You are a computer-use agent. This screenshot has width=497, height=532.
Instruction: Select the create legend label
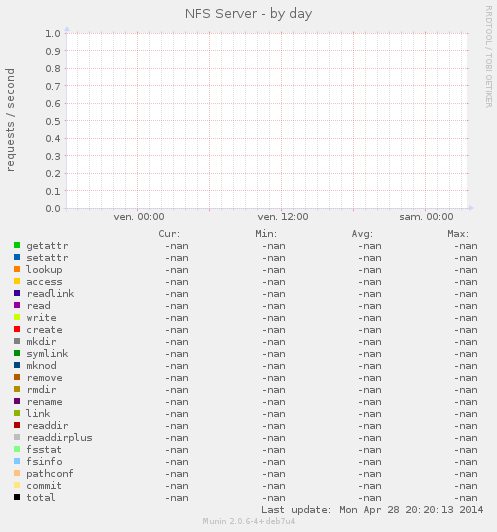tap(44, 330)
